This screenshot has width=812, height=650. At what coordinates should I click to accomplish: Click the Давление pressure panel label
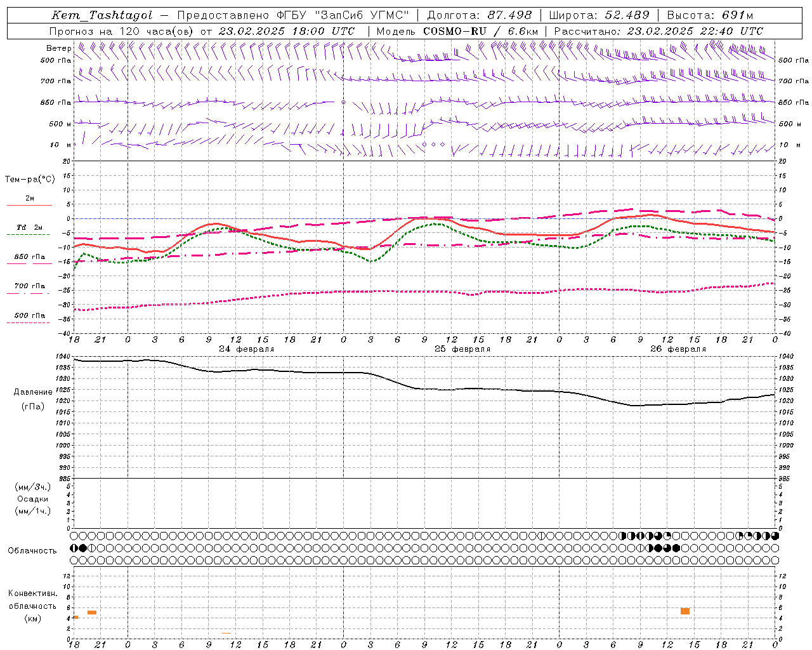[33, 392]
